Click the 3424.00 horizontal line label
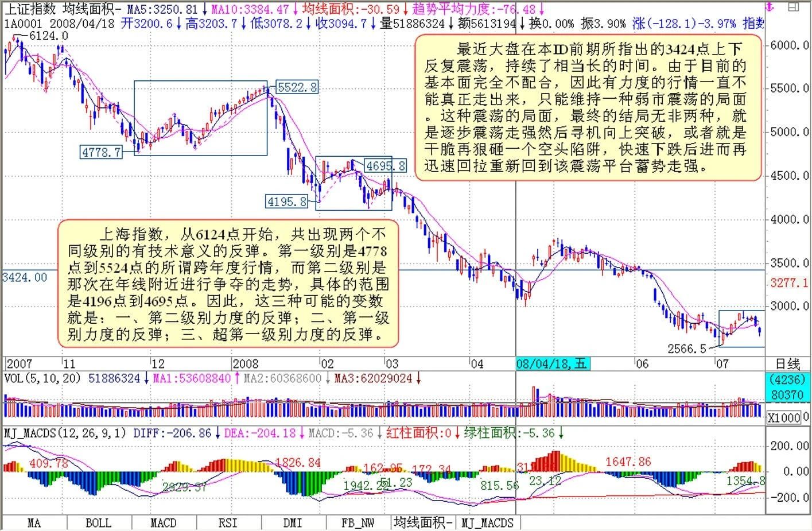Screen dimensions: 812x531 pyautogui.click(x=25, y=278)
